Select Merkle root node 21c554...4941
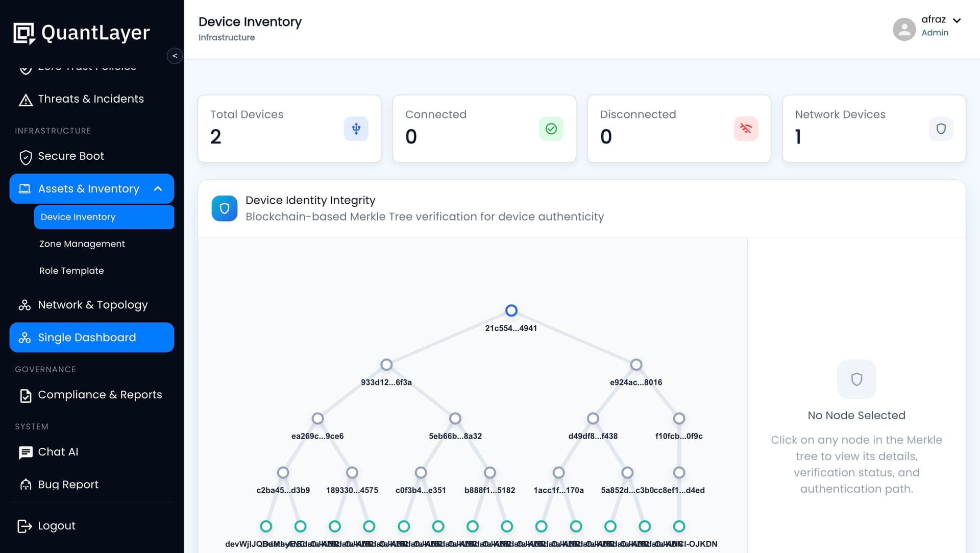This screenshot has width=980, height=553. pos(511,310)
